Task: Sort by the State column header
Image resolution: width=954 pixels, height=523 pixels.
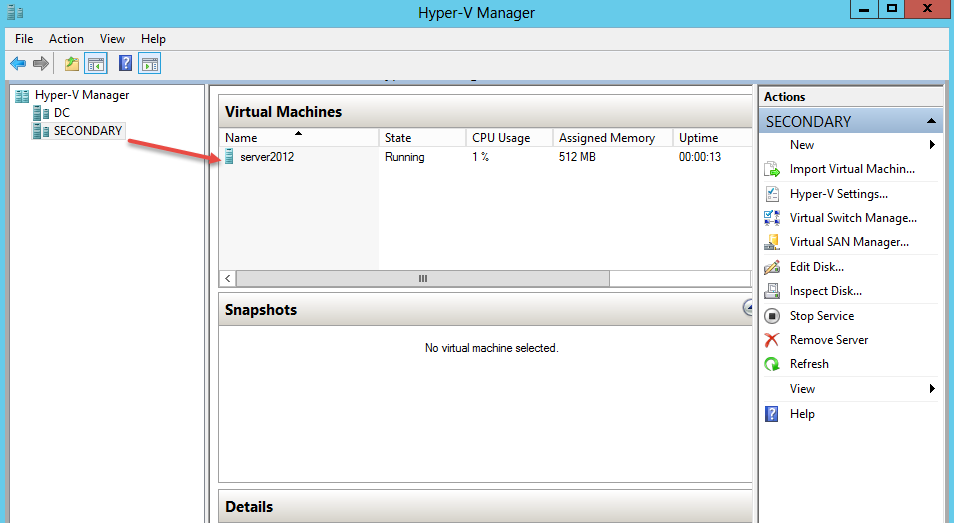Action: coord(422,137)
